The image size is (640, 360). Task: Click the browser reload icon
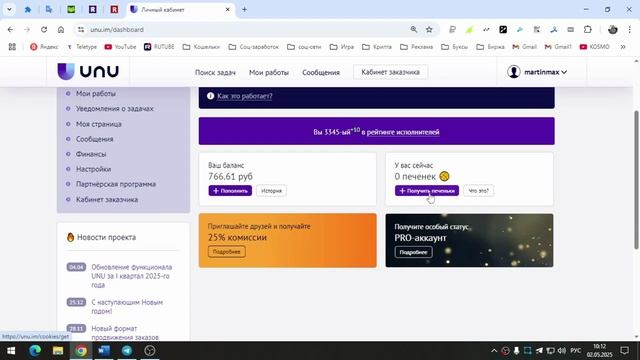click(44, 29)
